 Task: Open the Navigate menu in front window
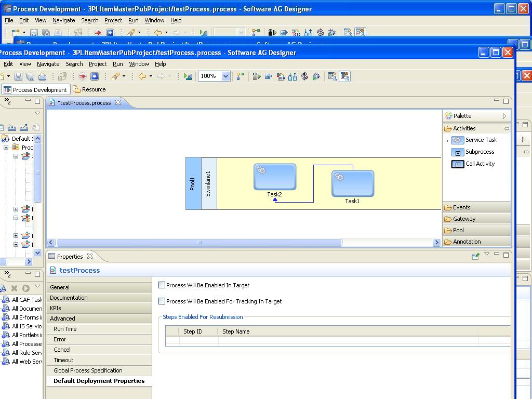click(x=48, y=64)
